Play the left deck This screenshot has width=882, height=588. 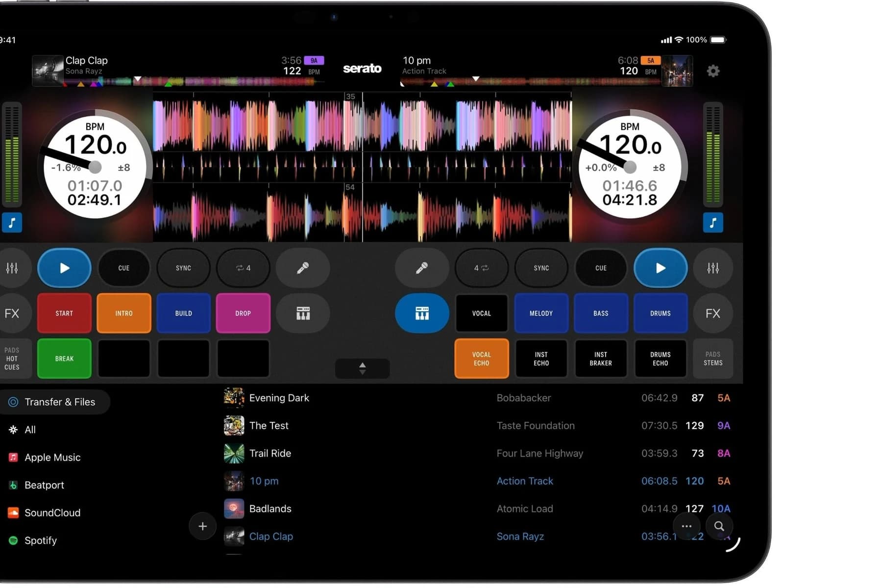64,268
